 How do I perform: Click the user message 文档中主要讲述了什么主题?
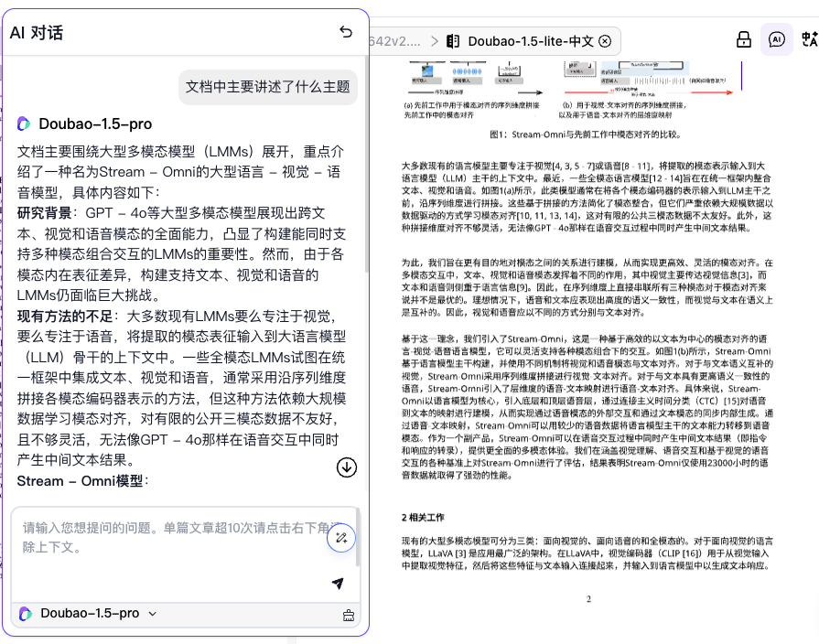click(268, 87)
